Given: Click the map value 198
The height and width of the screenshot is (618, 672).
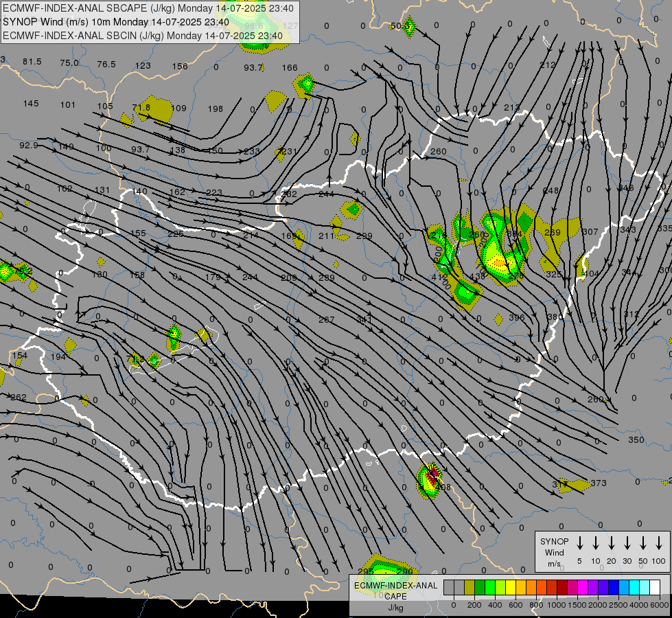Looking at the screenshot, I should 216,109.
